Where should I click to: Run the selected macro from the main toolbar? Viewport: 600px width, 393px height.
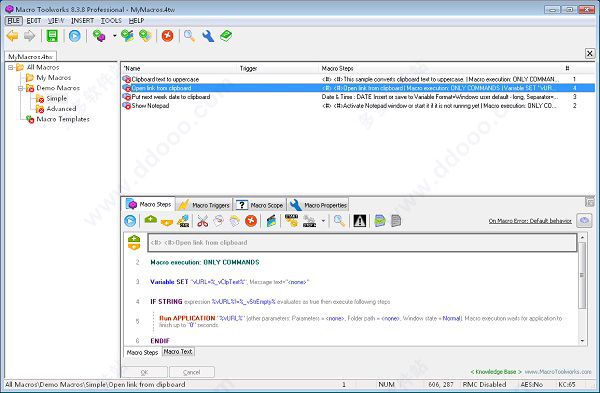coord(75,36)
